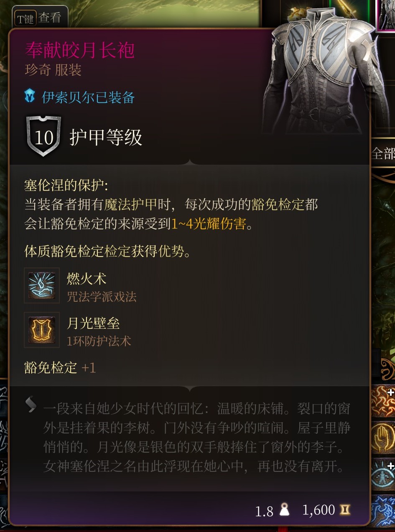This screenshot has width=395, height=532.
Task: Click the 燃火术 cantrip icon
Action: coord(41,285)
